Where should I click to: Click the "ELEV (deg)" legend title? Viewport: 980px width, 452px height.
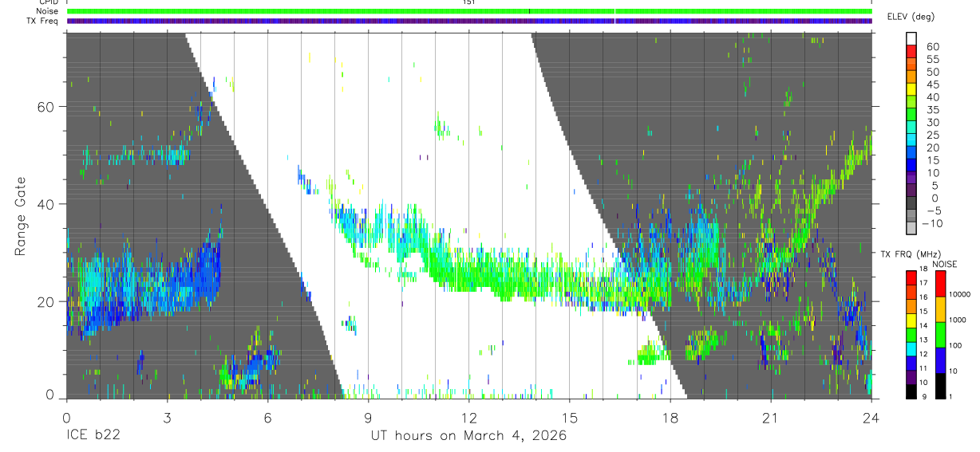point(911,17)
